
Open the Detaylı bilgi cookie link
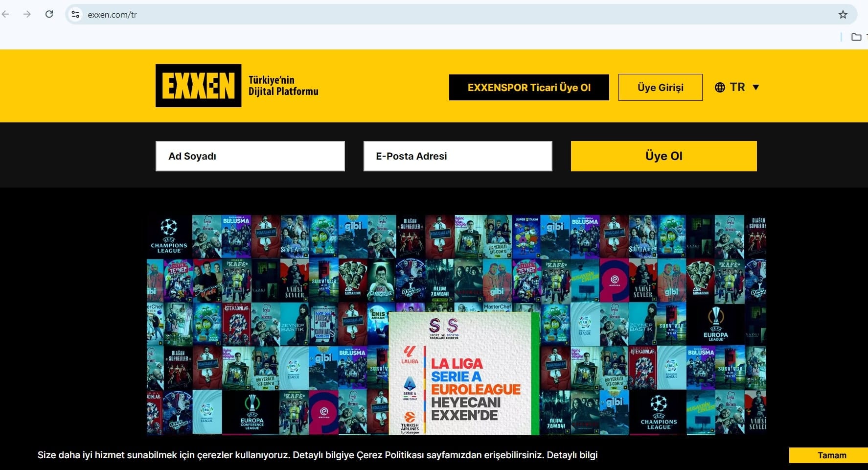coord(572,455)
